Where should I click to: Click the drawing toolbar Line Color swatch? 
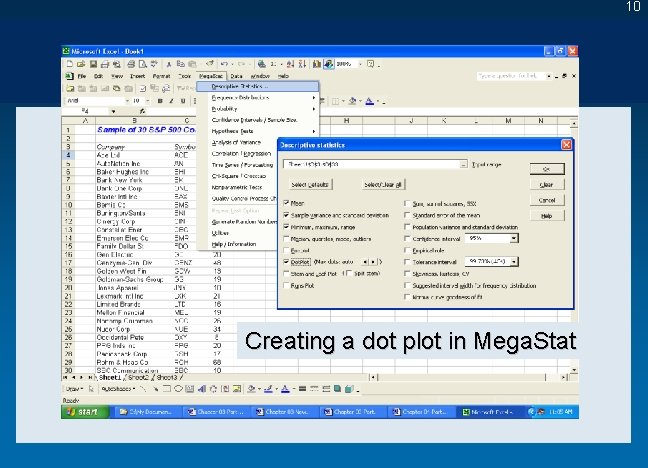(x=268, y=389)
